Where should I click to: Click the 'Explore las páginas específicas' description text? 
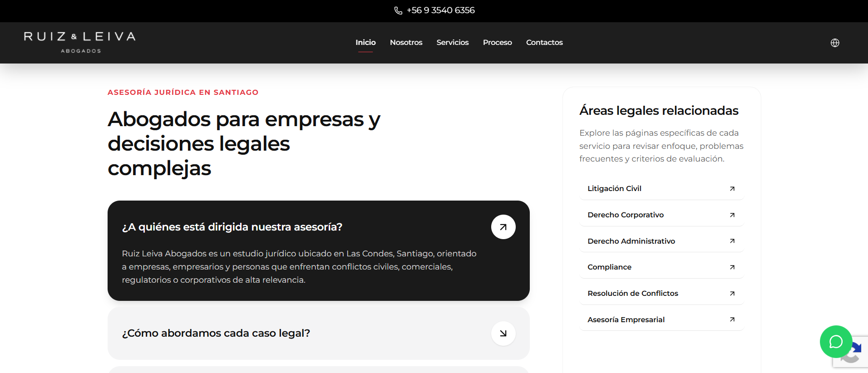[661, 146]
